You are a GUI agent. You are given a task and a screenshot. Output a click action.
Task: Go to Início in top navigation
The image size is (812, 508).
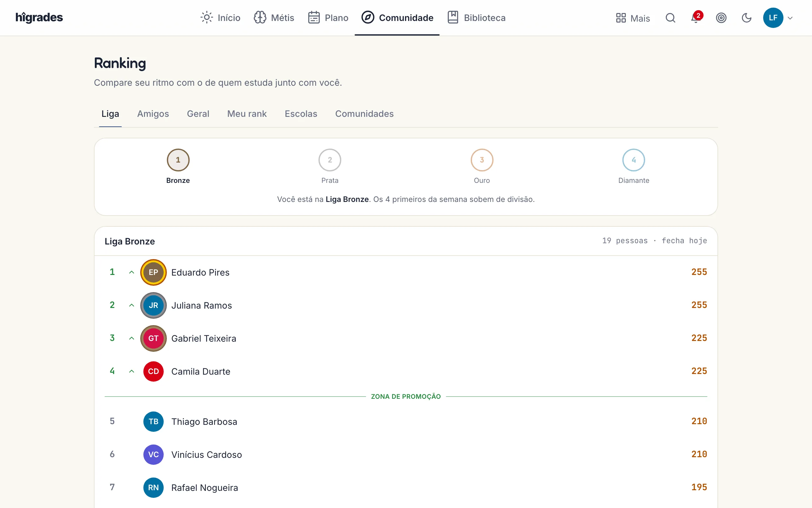pos(220,17)
